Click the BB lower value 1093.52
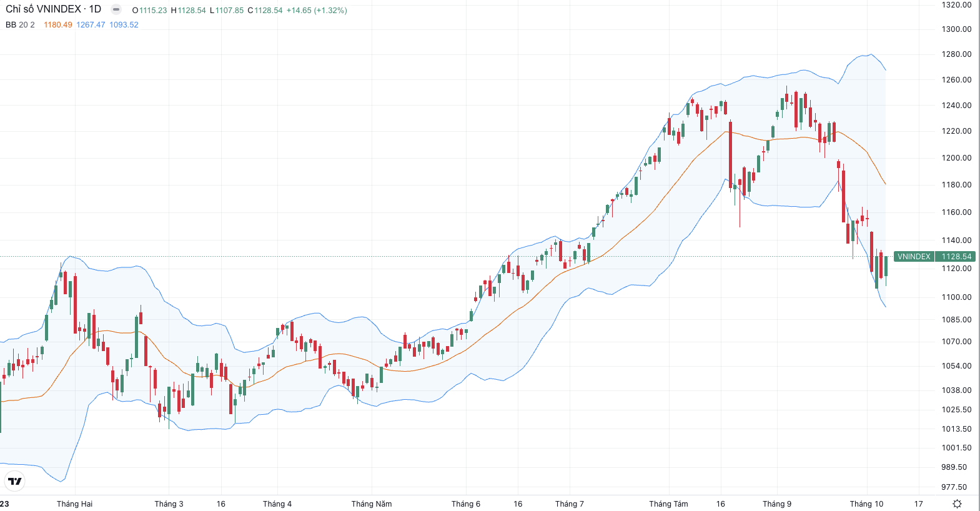The height and width of the screenshot is (511, 980). (x=124, y=25)
